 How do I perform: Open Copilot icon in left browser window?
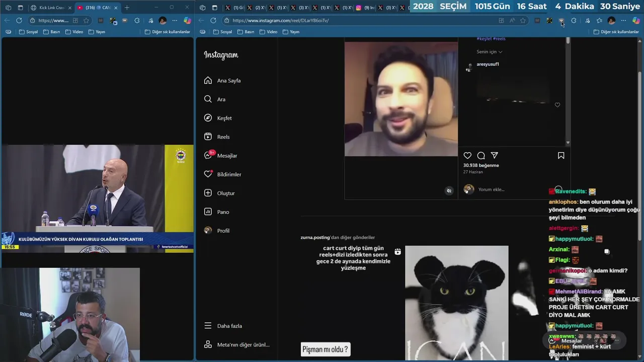(x=187, y=21)
